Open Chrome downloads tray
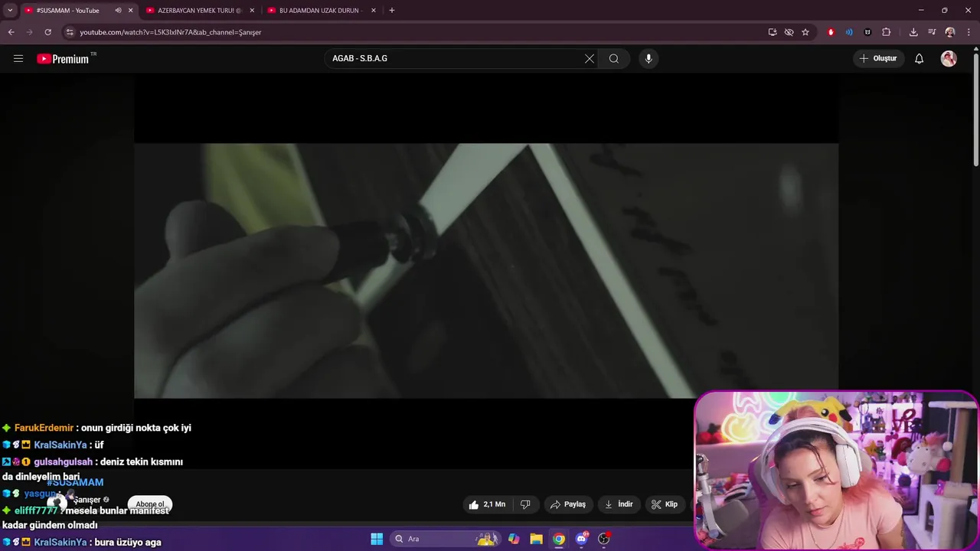980x551 pixels. 913,32
